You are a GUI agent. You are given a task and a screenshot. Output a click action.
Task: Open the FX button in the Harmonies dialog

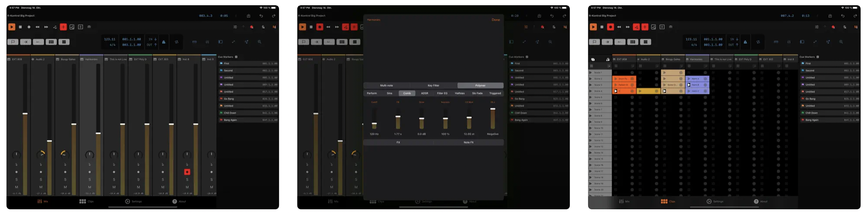coord(398,143)
